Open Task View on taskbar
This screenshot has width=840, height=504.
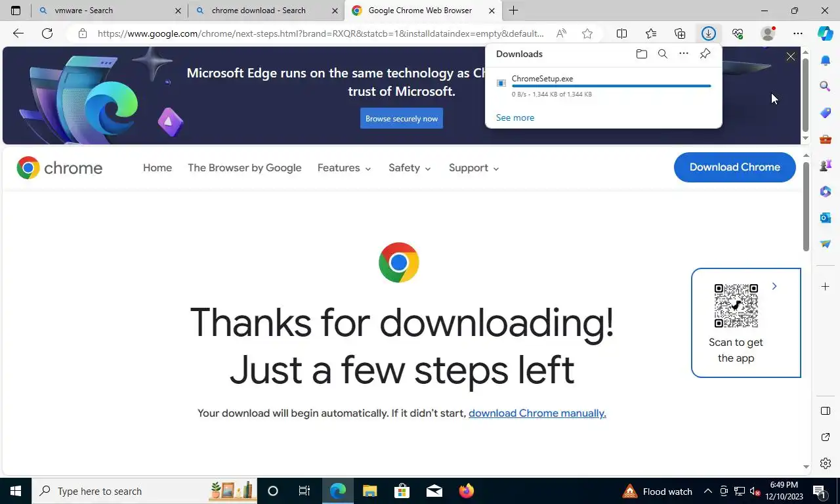304,491
